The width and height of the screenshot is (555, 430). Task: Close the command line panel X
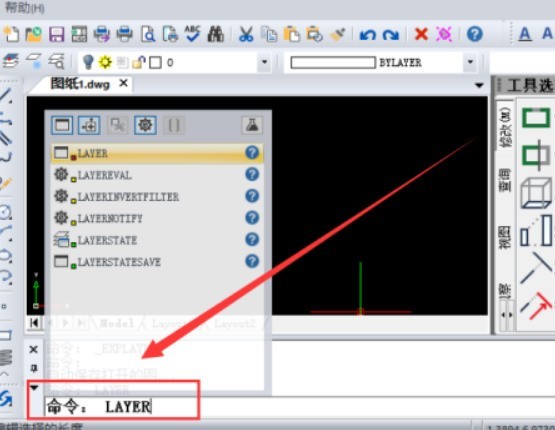coord(34,350)
